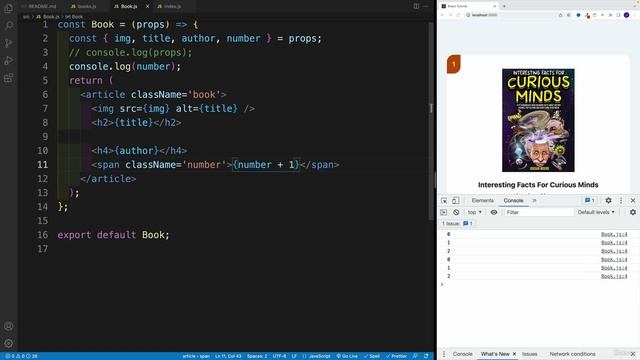Click the Curious Minds book cover
The height and width of the screenshot is (360, 640).
(x=538, y=120)
